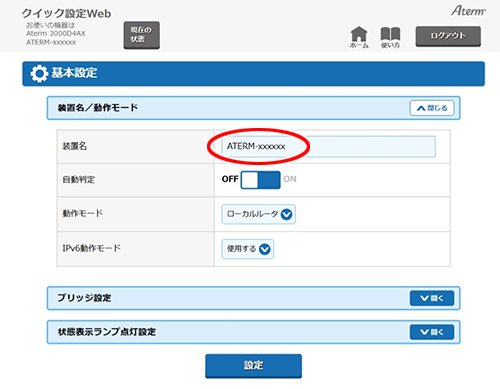Click the 装置名 row label
The height and width of the screenshot is (389, 500).
[75, 146]
